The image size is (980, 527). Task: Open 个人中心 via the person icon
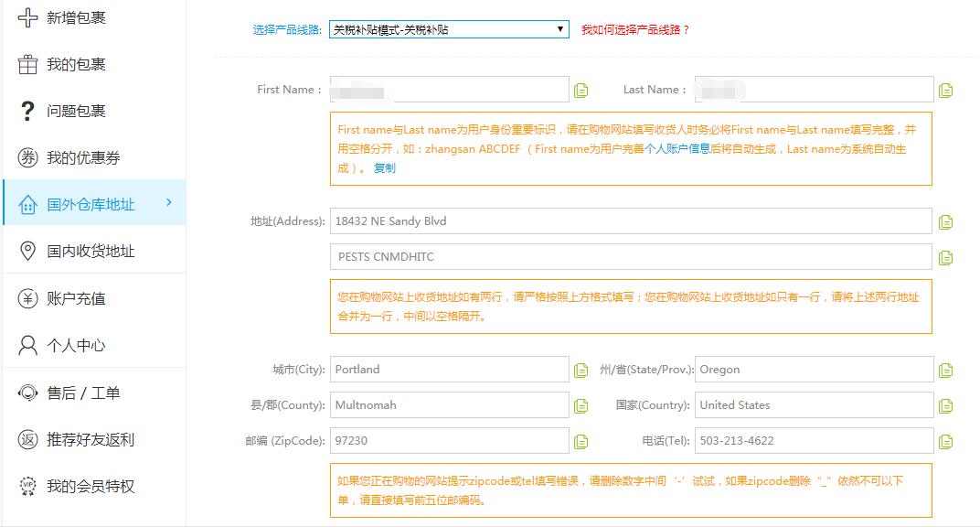(27, 344)
